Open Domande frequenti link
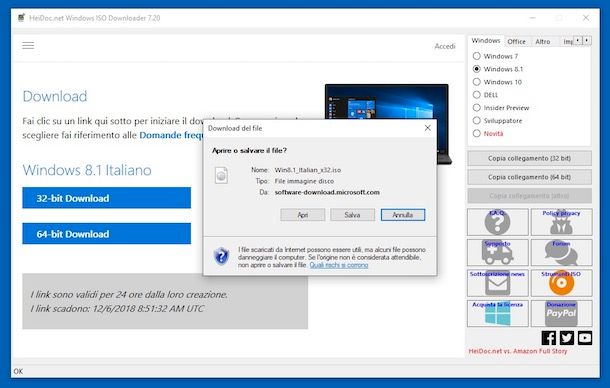This screenshot has height=388, width=610. tap(171, 135)
